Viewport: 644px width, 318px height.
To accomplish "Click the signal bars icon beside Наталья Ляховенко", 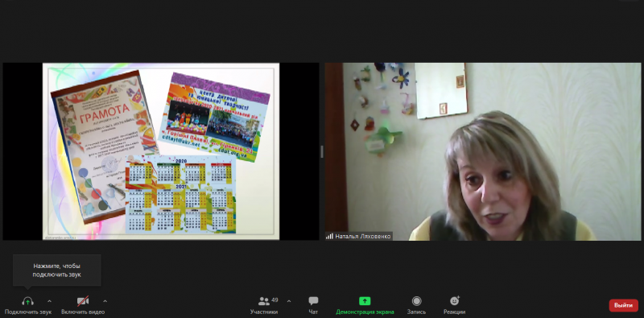I will pos(329,236).
